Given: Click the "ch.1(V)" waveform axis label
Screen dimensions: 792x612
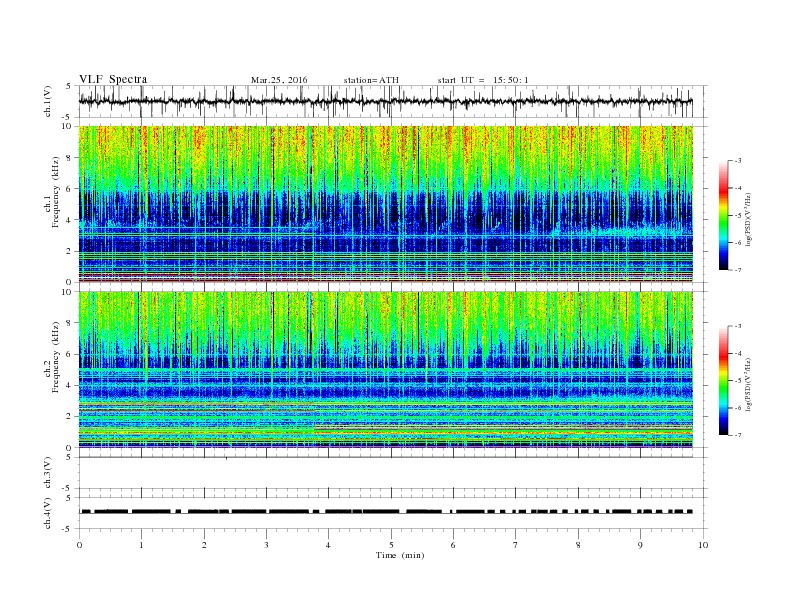Looking at the screenshot, I should point(48,101).
